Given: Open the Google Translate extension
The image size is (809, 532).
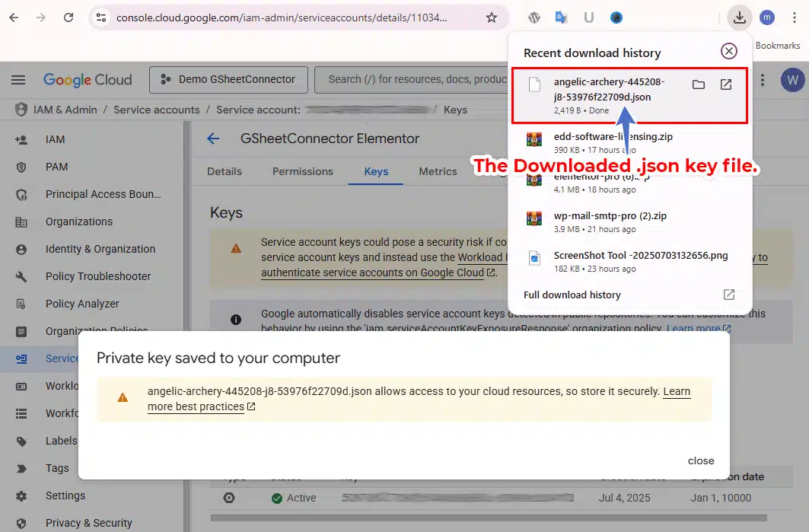Looking at the screenshot, I should pos(562,18).
